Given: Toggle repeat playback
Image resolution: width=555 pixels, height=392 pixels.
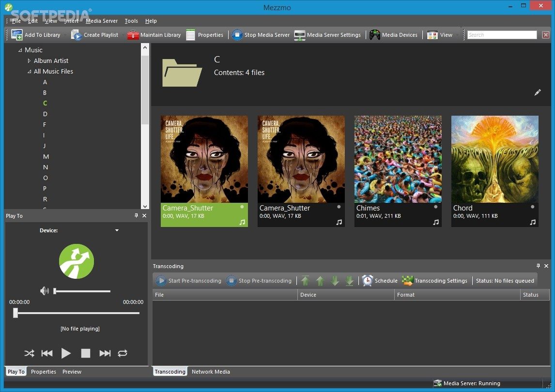Looking at the screenshot, I should coord(123,353).
